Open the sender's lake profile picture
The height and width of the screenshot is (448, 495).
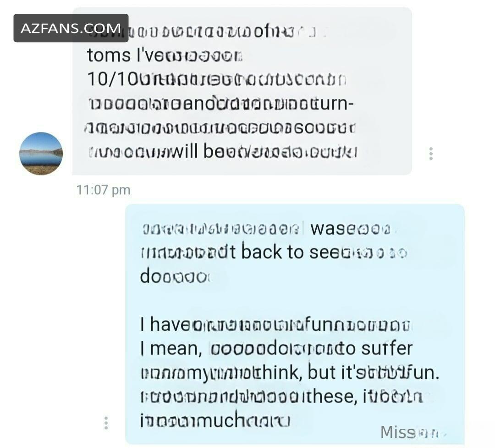point(41,153)
